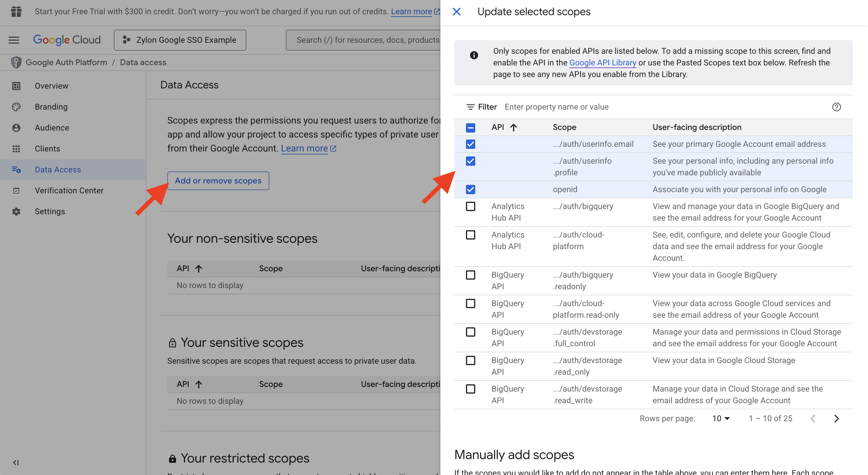Open the Rows per page dropdown
868x475 pixels.
(x=720, y=418)
